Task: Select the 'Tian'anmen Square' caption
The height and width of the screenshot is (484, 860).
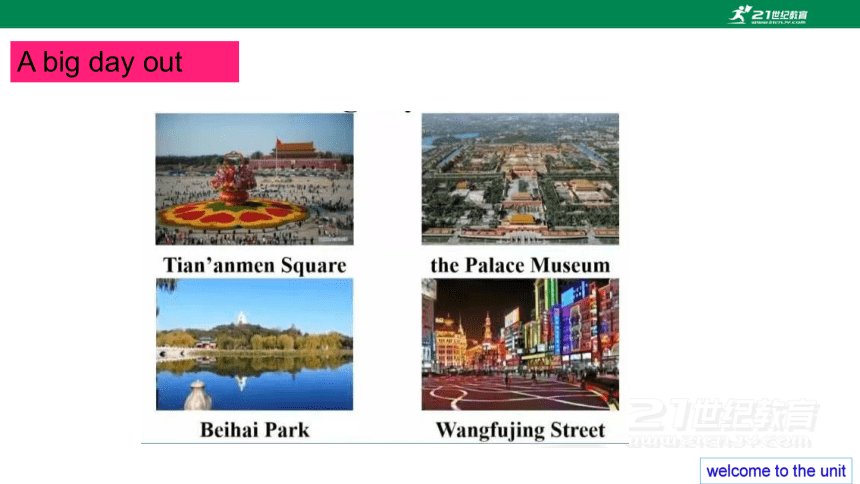Action: pos(254,265)
